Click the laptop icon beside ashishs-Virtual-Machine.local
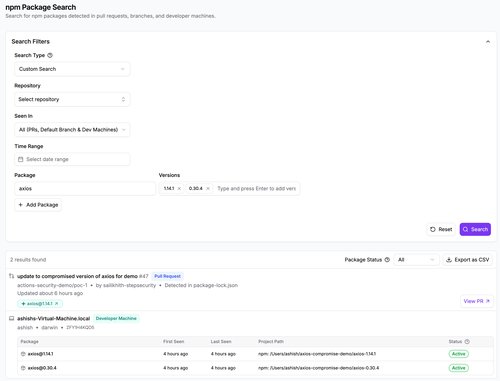 [x=12, y=318]
